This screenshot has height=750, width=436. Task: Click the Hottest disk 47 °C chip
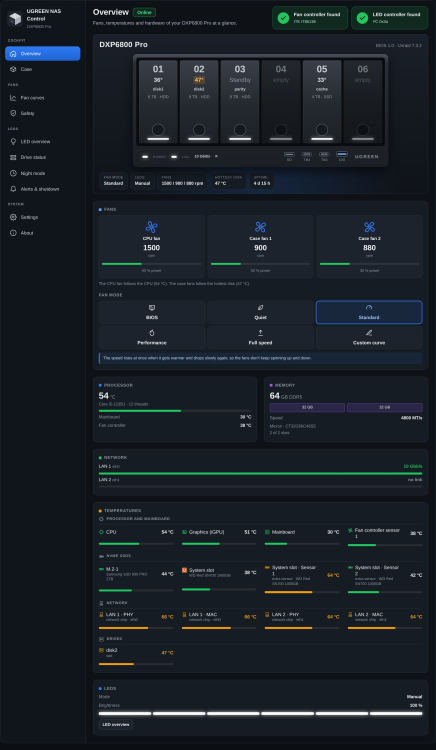(x=229, y=181)
